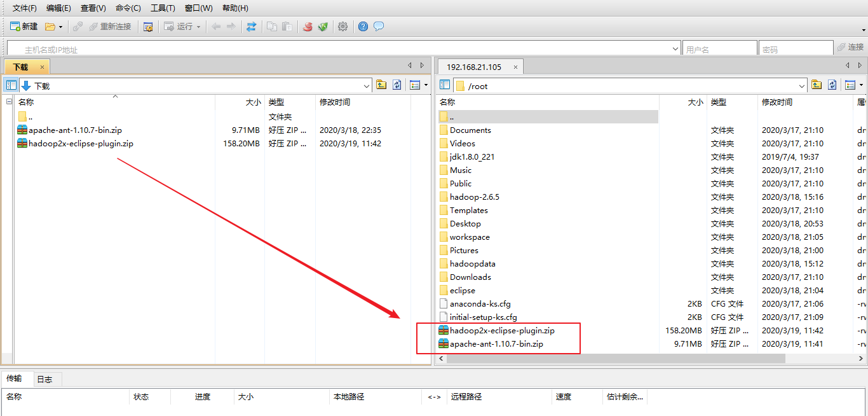Go to parent folder in local pane

[381, 85]
